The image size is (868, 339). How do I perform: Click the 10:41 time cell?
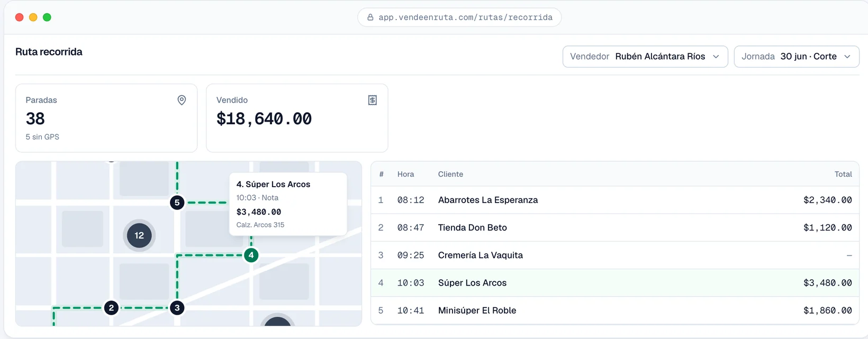tap(411, 310)
